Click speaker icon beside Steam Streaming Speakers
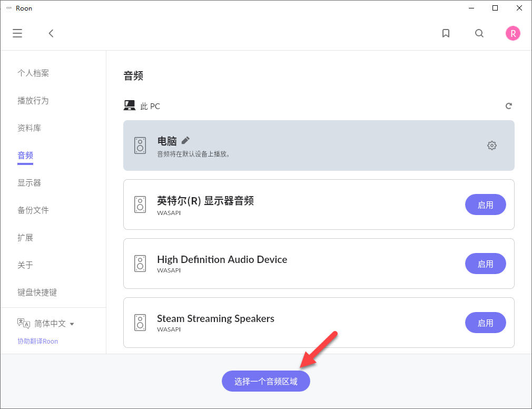The image size is (532, 409). coord(140,323)
